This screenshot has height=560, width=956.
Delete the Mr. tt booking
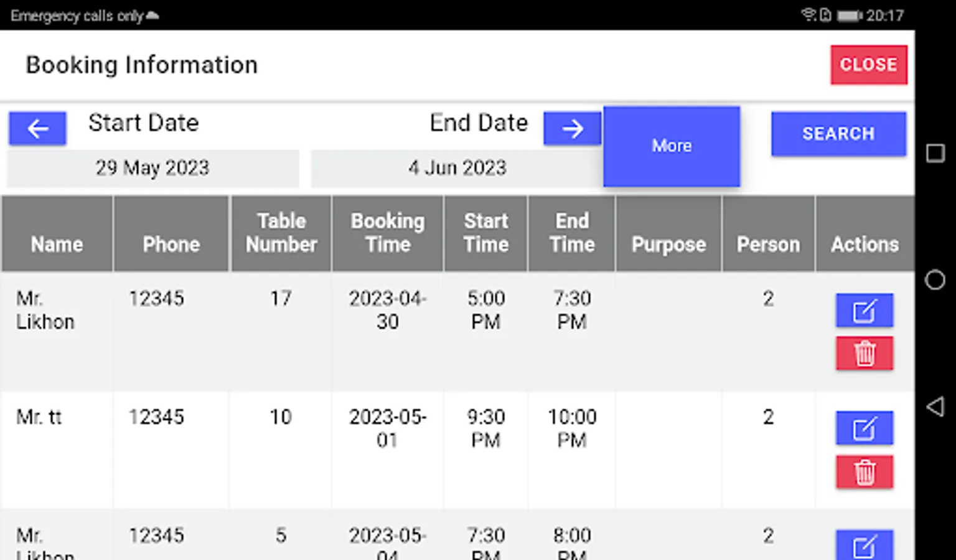pyautogui.click(x=864, y=472)
